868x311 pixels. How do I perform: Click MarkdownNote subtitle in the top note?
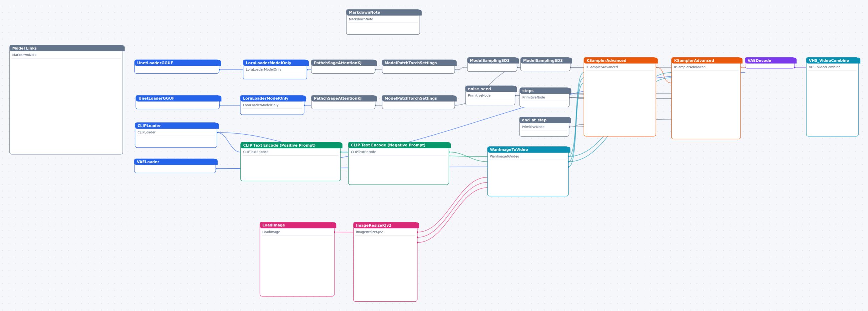coord(361,19)
